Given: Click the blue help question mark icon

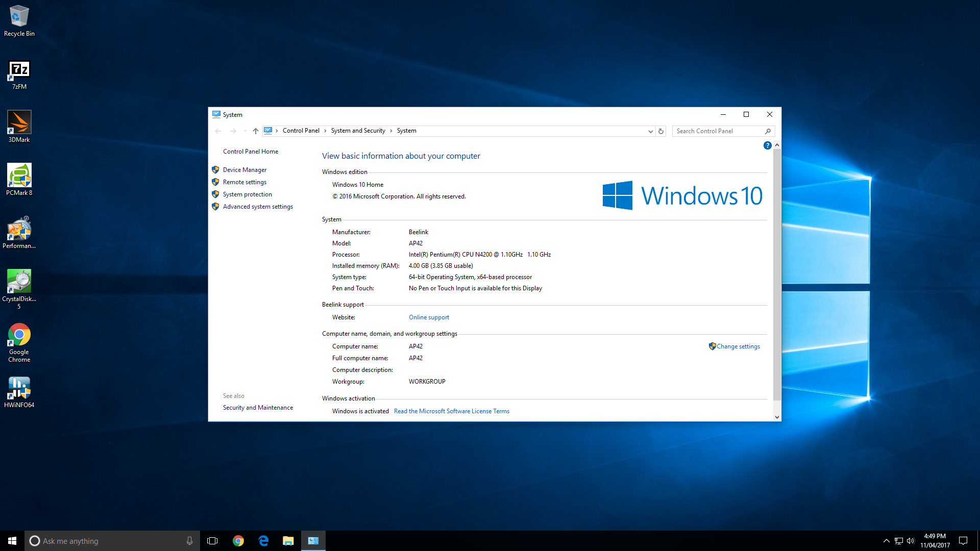Looking at the screenshot, I should click(x=767, y=146).
